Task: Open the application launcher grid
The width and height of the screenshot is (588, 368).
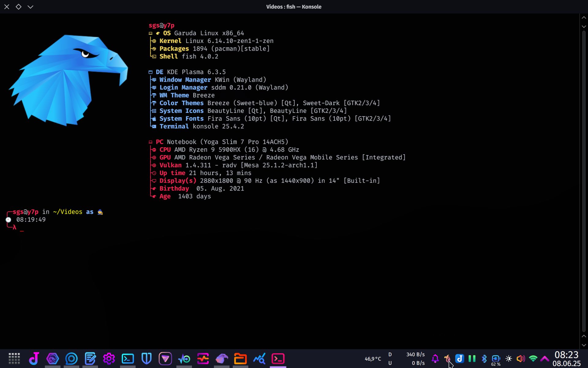Action: [14, 358]
